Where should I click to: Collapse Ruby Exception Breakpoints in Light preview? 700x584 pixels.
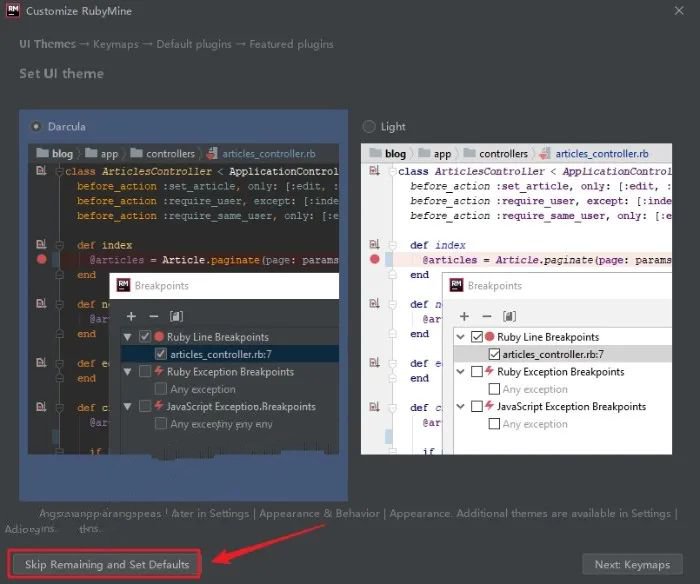(460, 372)
